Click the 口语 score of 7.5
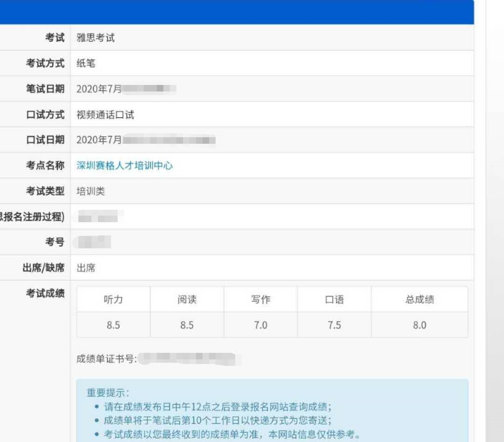 tap(334, 325)
